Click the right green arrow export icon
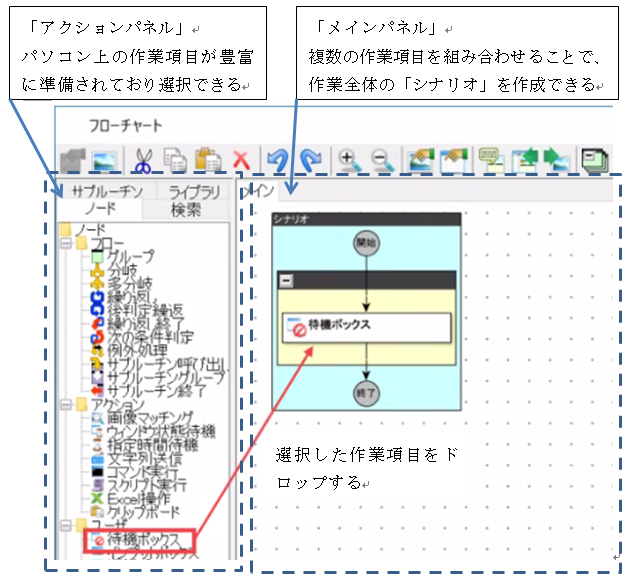 [x=557, y=160]
